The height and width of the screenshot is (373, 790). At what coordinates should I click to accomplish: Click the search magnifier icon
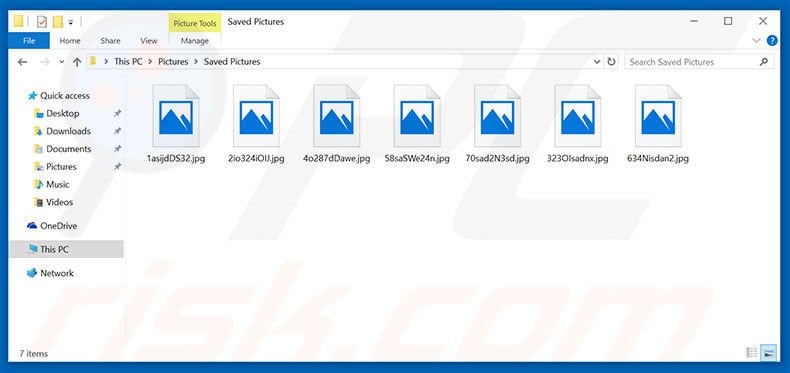tap(764, 61)
